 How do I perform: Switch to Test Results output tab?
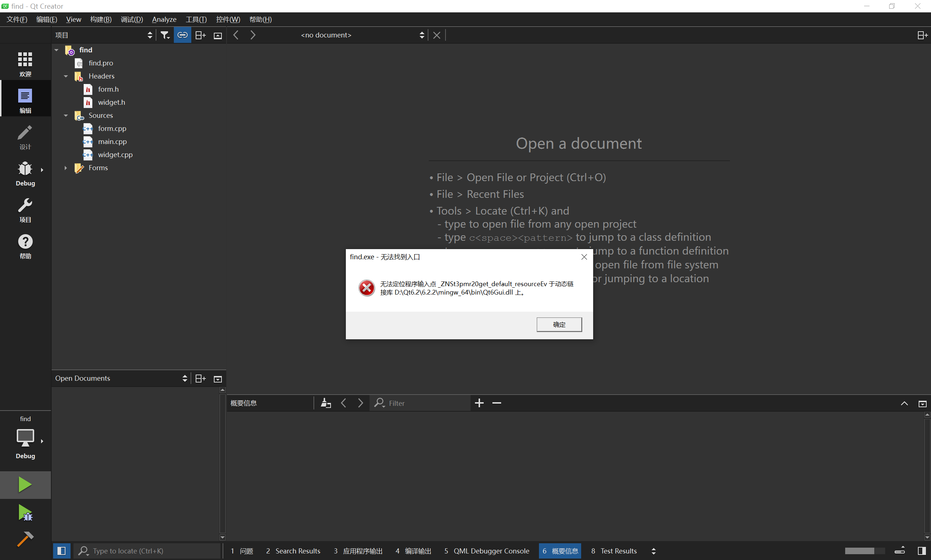coord(614,551)
